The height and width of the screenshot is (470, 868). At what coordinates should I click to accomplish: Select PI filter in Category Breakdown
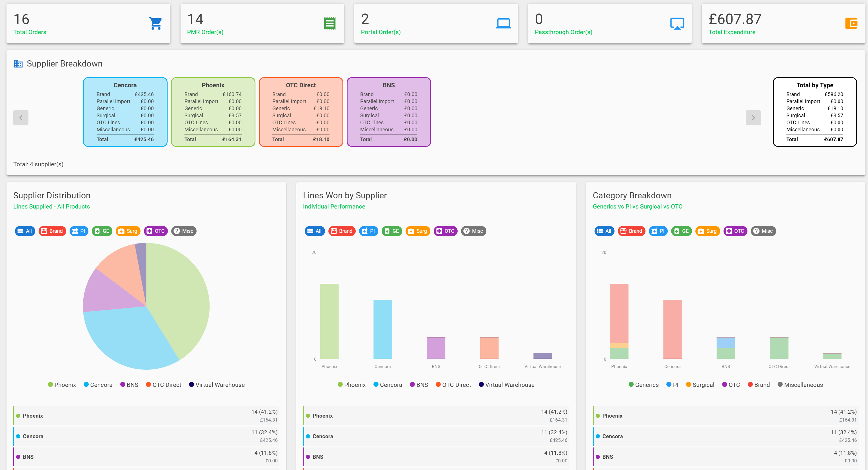658,231
